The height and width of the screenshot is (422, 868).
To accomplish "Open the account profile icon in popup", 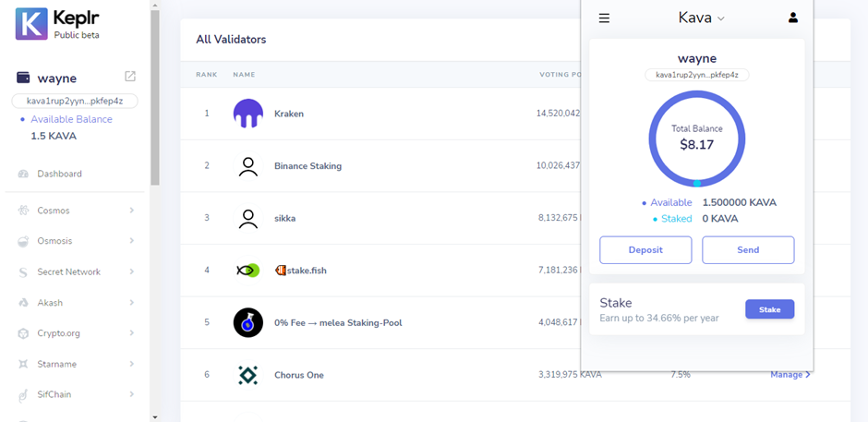I will coord(793,18).
